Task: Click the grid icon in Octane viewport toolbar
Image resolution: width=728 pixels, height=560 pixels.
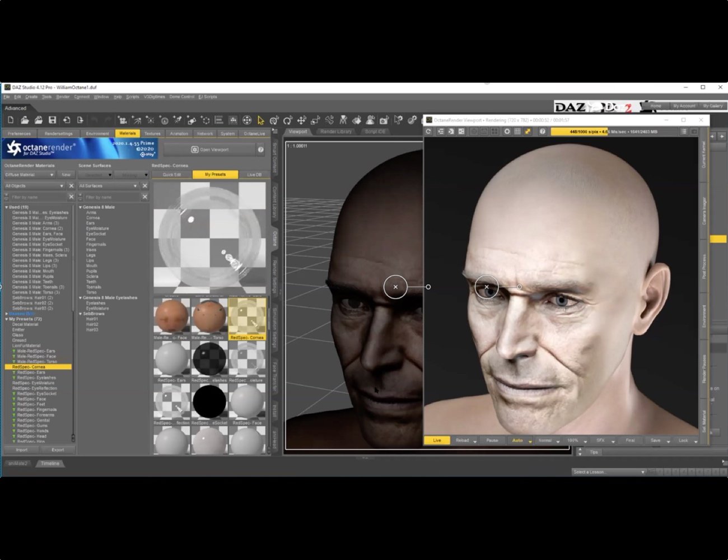Action: [517, 132]
